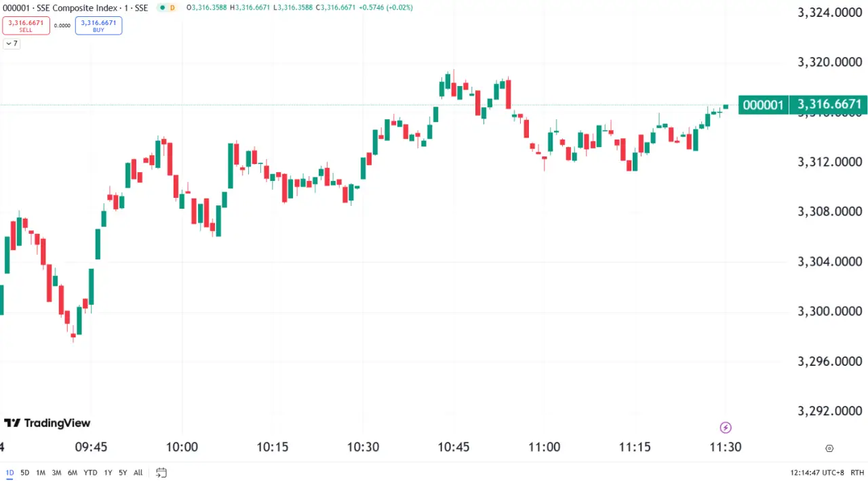
Task: Select the 5D range tab
Action: tap(25, 472)
